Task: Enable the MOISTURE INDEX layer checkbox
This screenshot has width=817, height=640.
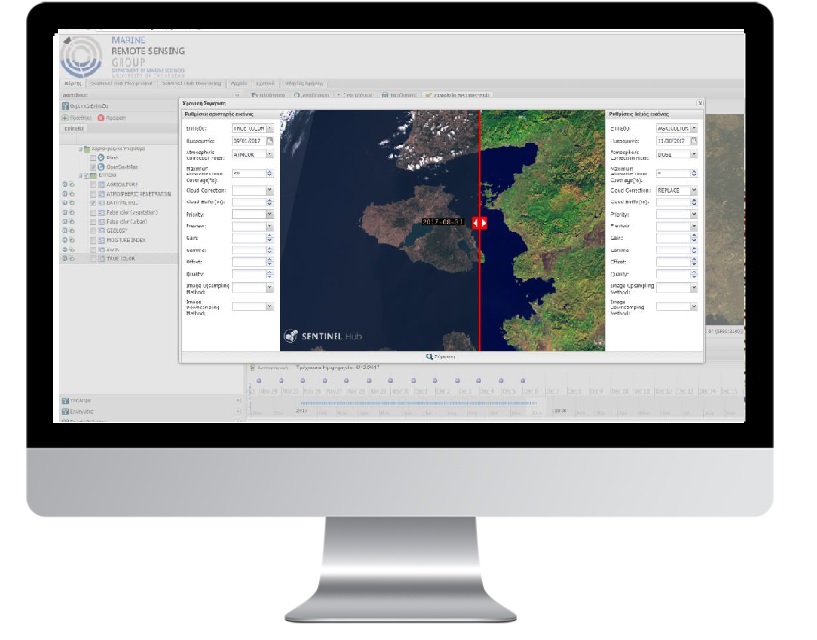Action: coord(93,240)
